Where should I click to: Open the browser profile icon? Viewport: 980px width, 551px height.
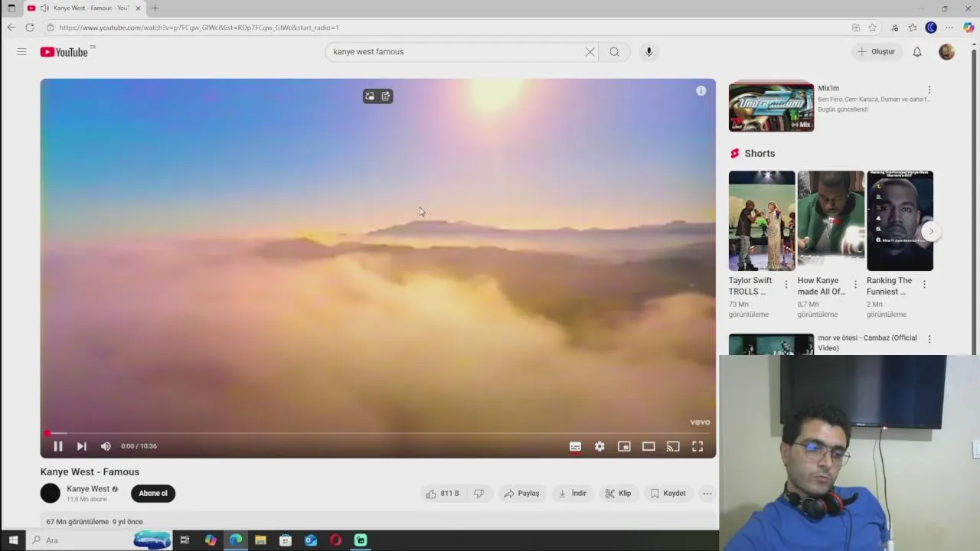click(x=931, y=28)
